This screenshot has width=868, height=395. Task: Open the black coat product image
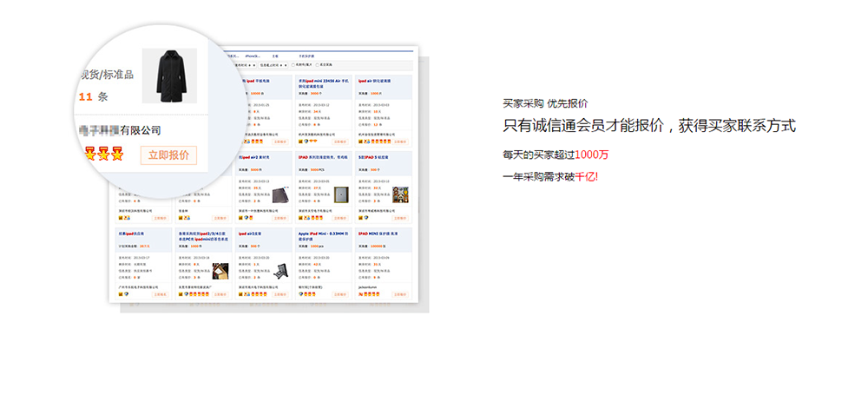(169, 76)
